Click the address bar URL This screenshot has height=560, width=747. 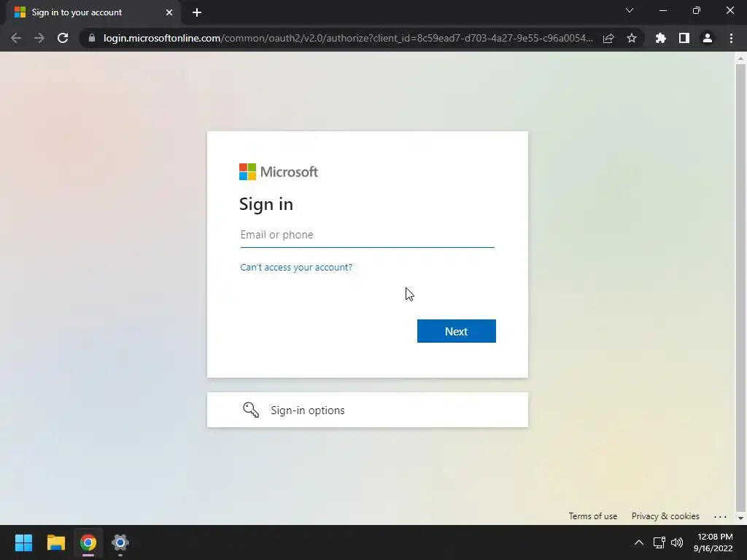pyautogui.click(x=348, y=38)
